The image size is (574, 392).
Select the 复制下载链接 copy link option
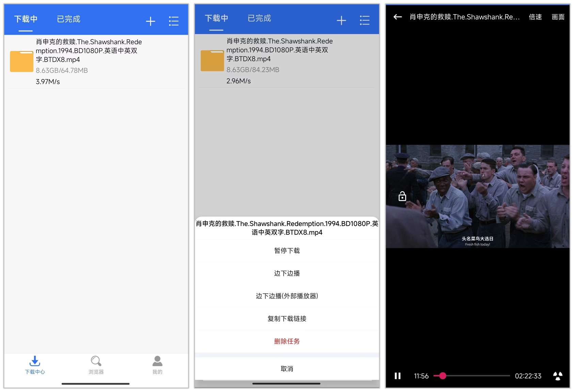click(x=287, y=318)
